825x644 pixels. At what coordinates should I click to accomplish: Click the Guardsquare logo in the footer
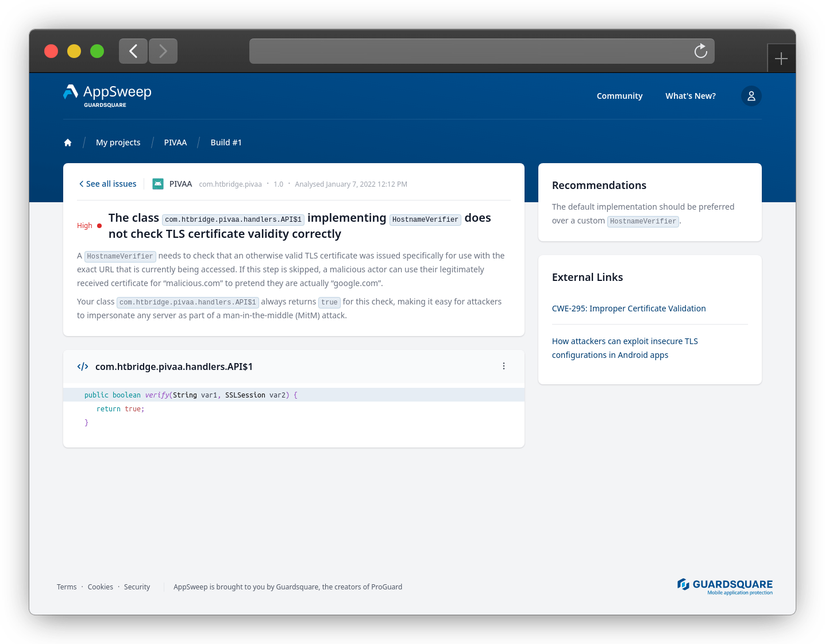pyautogui.click(x=724, y=587)
